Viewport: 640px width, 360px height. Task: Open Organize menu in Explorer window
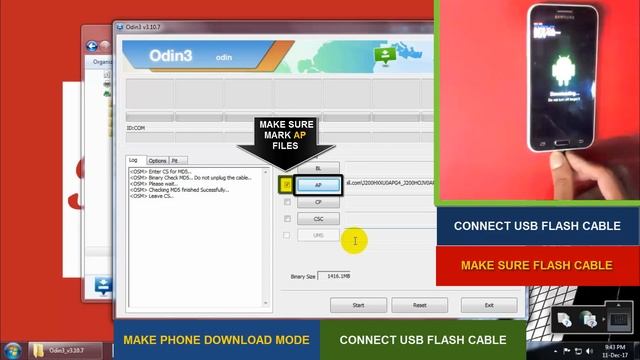coord(102,62)
